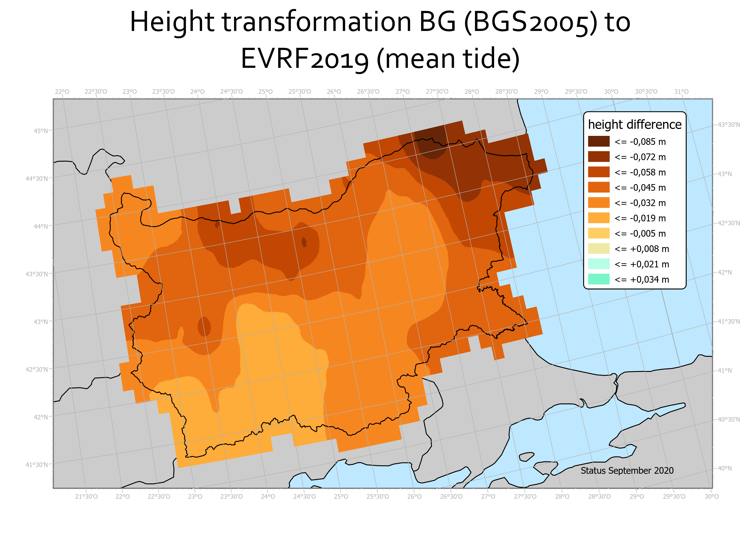Click the 'Status September 2020' note
This screenshot has width=756, height=534.
627,471
